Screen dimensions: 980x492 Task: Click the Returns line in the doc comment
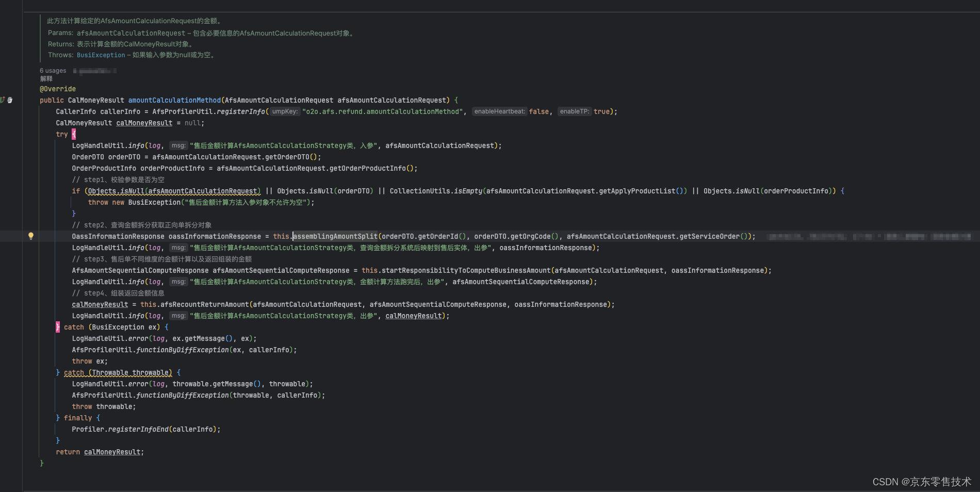(x=122, y=44)
